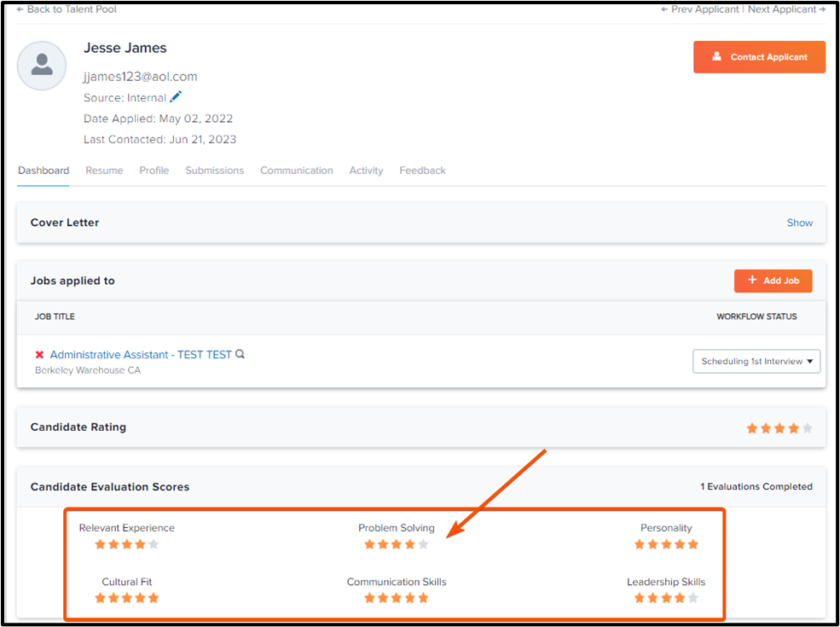Click first star under Relevant Experience

(100, 544)
